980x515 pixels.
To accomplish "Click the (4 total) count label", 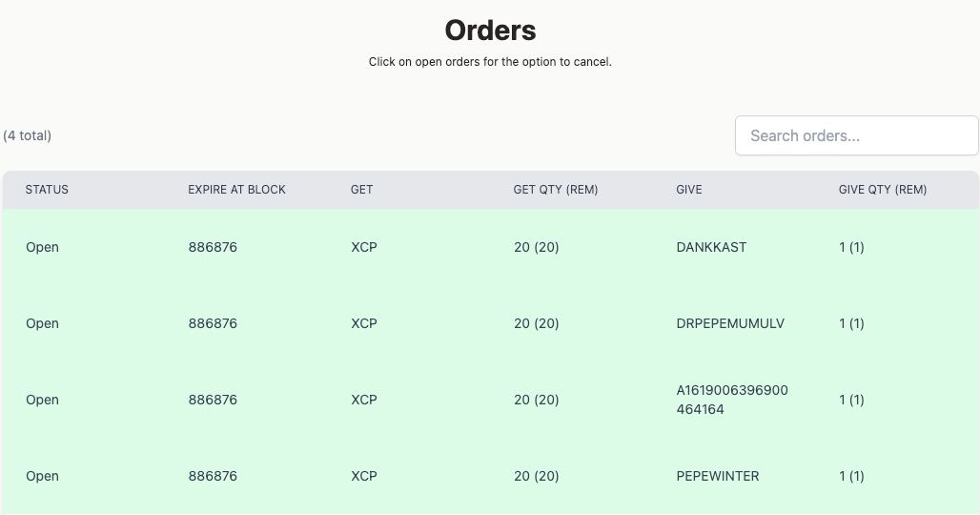I will pos(27,135).
